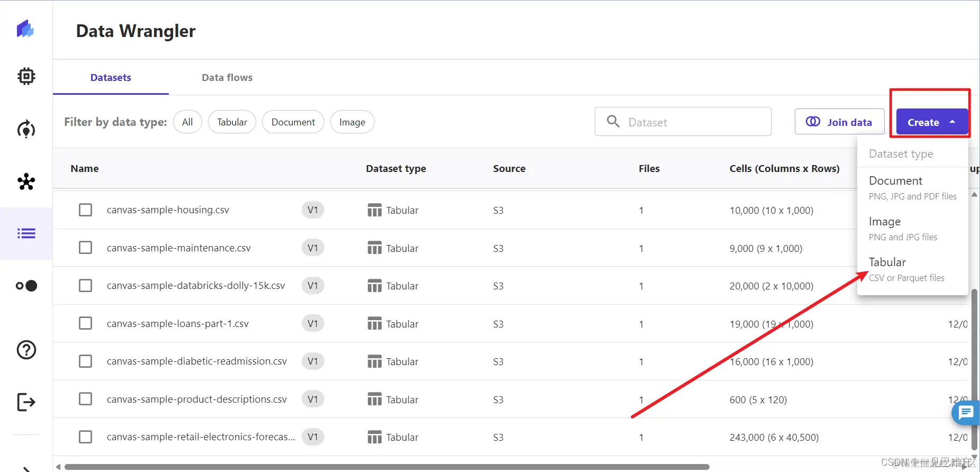Click the Join data button

[839, 122]
